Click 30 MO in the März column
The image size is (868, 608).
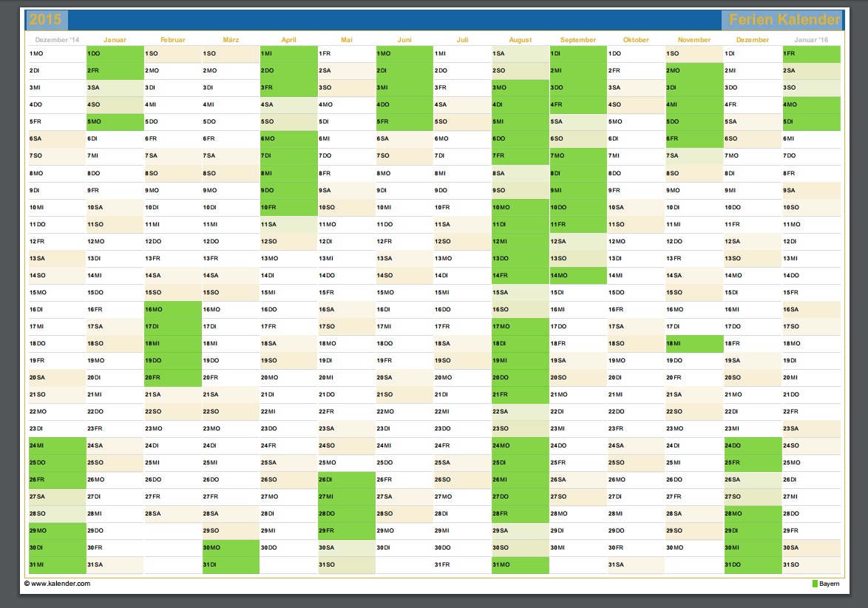coord(231,547)
